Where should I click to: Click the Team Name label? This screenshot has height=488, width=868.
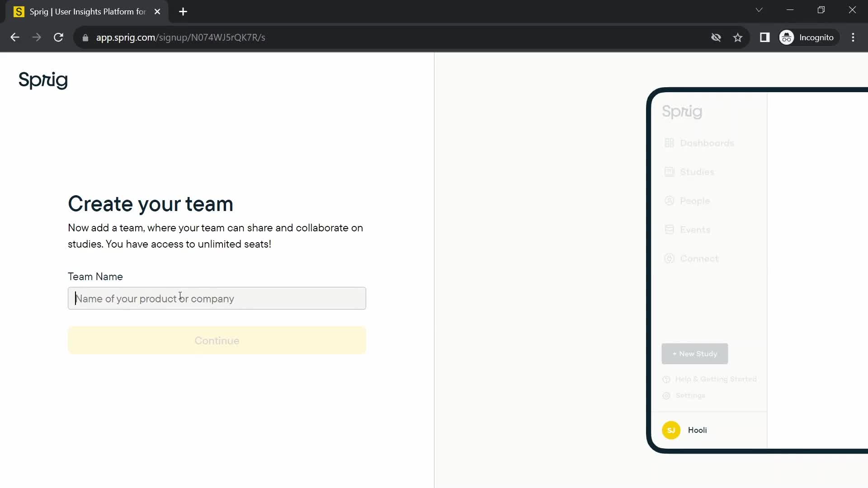pyautogui.click(x=95, y=277)
